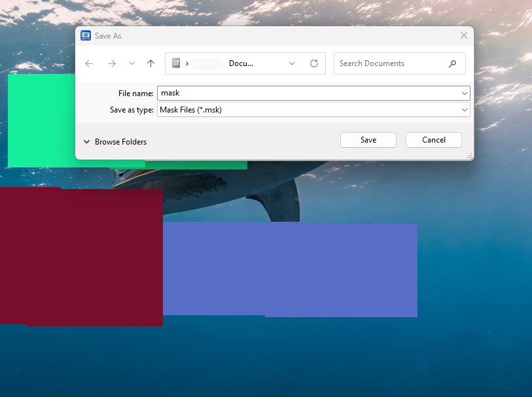Click the search magnifier icon

(452, 63)
